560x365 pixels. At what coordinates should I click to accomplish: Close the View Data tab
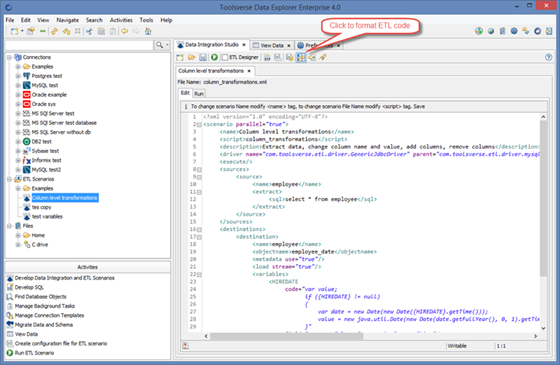[x=289, y=45]
